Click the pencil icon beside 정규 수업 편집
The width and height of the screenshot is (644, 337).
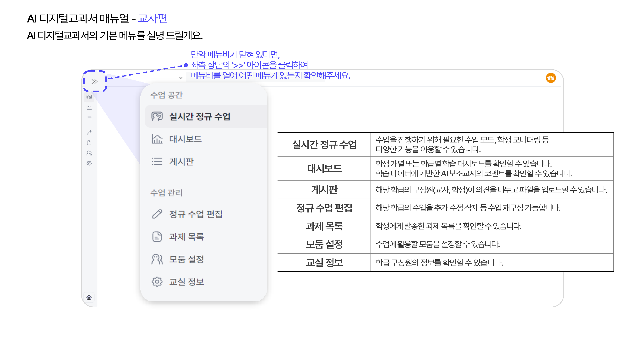[157, 214]
